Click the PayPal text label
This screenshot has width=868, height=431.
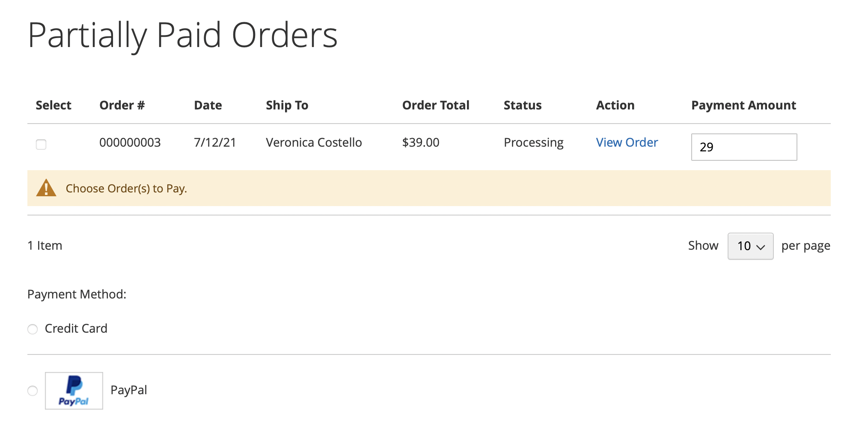coord(129,390)
